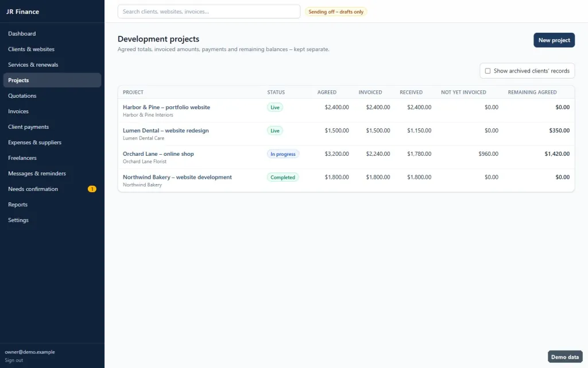Open the Quotations page
The image size is (588, 368).
pyautogui.click(x=52, y=96)
